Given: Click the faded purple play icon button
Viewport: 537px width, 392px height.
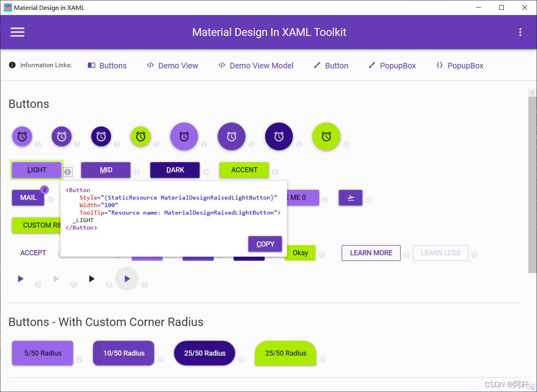Looking at the screenshot, I should click(x=56, y=279).
